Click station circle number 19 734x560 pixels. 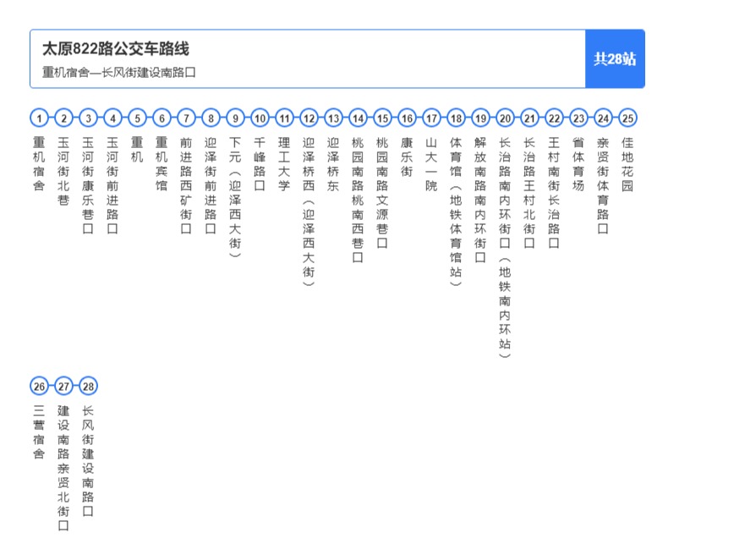[x=481, y=118]
